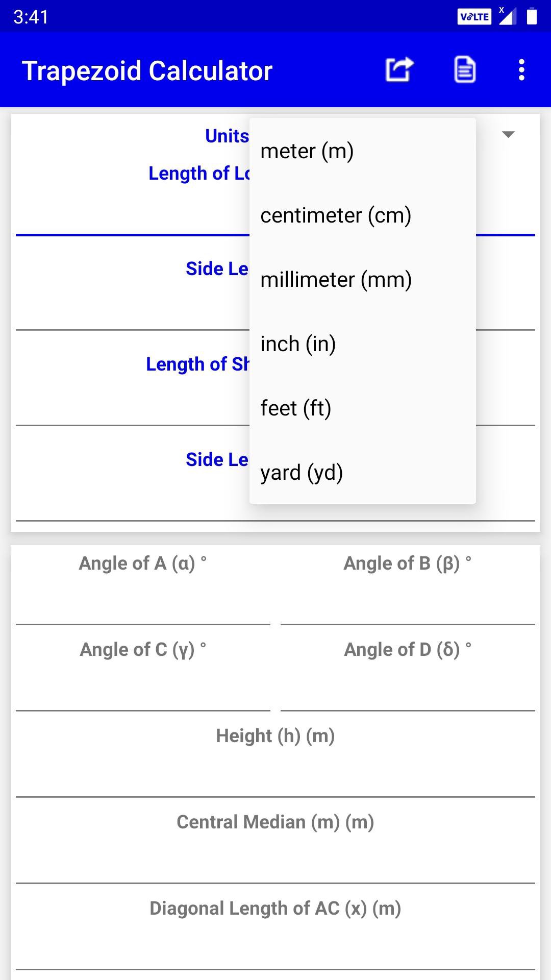Choose centimeter (cm) from the list

tap(362, 215)
